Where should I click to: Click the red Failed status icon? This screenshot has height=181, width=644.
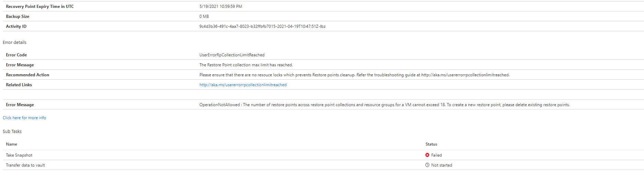coord(427,155)
